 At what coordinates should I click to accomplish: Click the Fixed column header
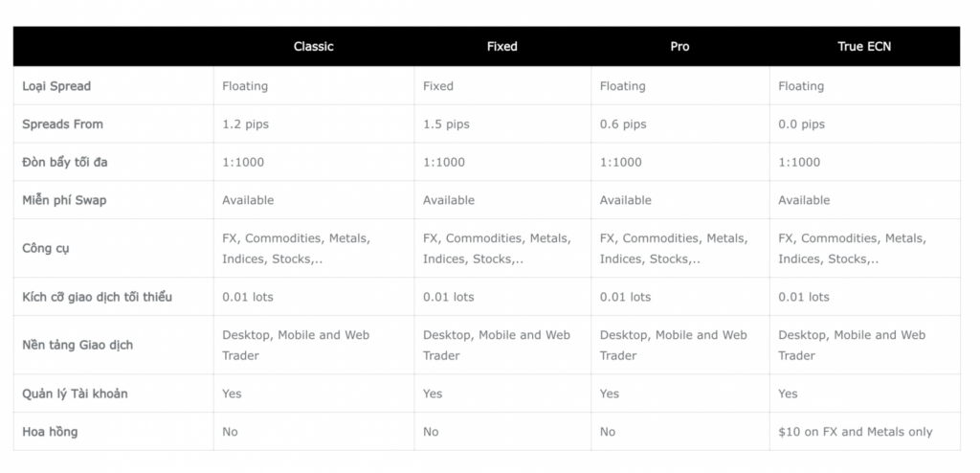pyautogui.click(x=501, y=46)
